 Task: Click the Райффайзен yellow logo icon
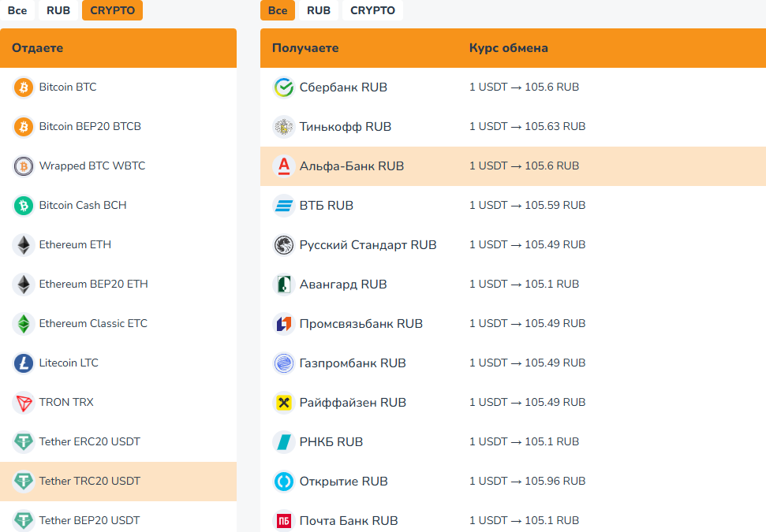284,403
